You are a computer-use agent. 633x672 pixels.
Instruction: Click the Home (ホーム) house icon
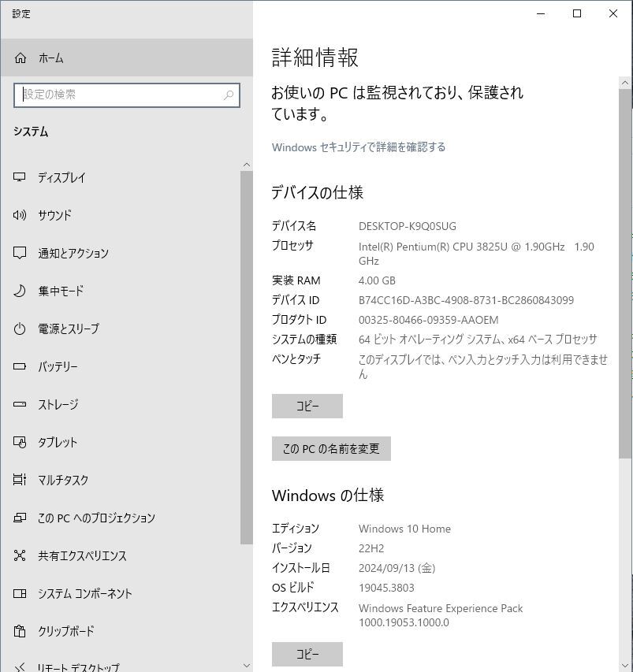pos(20,58)
